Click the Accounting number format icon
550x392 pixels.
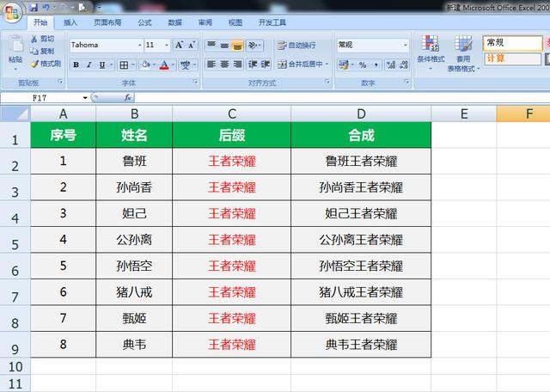(343, 65)
